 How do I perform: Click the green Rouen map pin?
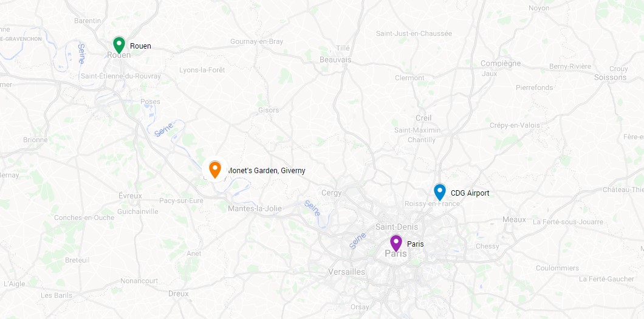119,45
